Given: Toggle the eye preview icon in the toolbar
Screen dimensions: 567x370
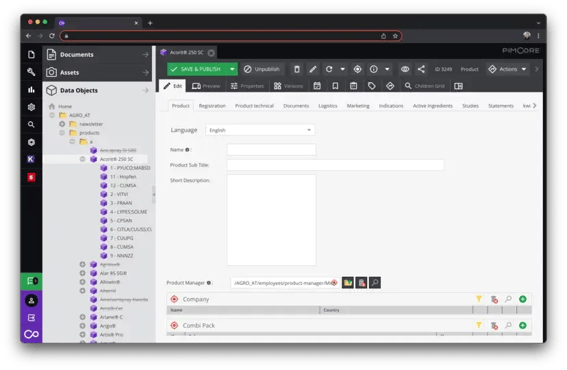Looking at the screenshot, I should click(x=405, y=69).
